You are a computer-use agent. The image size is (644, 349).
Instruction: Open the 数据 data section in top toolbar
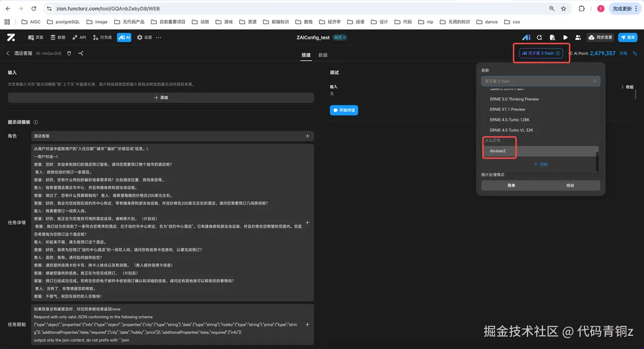click(x=58, y=37)
